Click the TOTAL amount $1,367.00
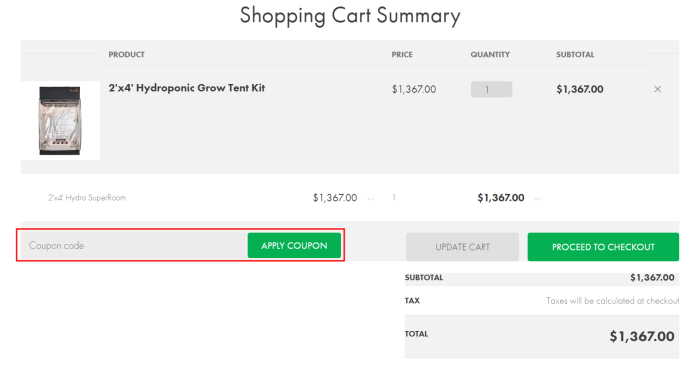 [x=642, y=336]
